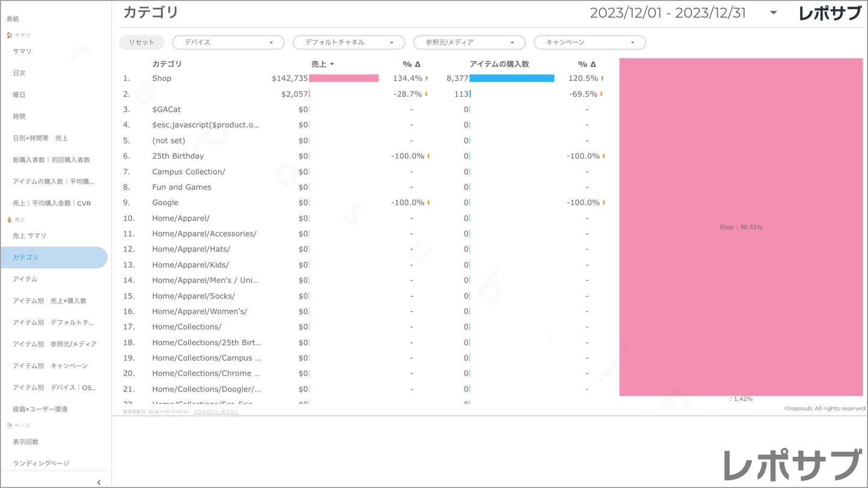Open the ランディングページ sidebar item
The height and width of the screenshot is (488, 868).
pos(41,463)
